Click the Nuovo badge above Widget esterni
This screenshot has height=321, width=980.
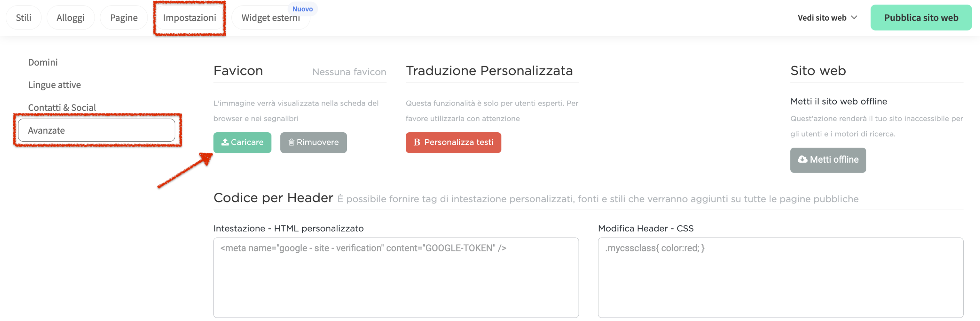click(x=302, y=9)
